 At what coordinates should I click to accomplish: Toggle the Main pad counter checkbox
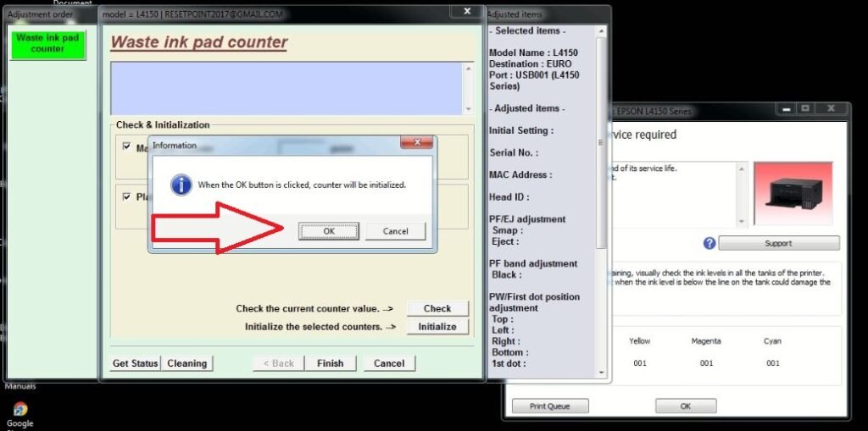pos(127,146)
